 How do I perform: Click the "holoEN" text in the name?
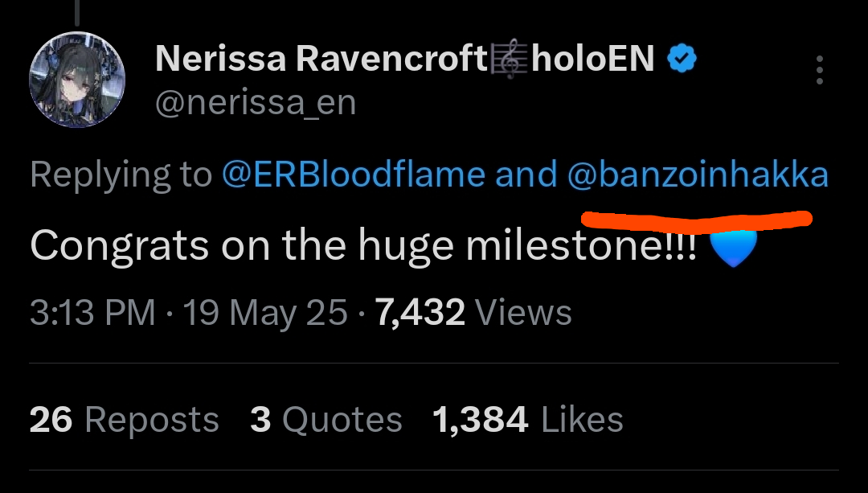(x=593, y=59)
